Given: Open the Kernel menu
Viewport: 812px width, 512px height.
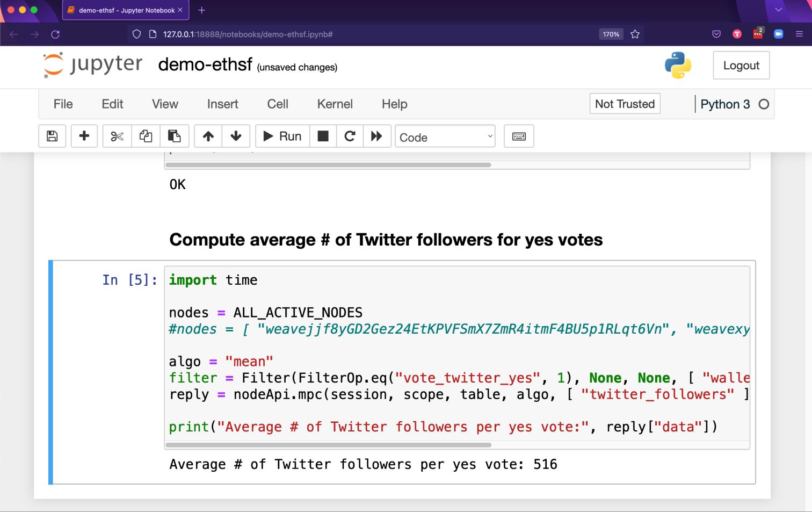Looking at the screenshot, I should 335,104.
